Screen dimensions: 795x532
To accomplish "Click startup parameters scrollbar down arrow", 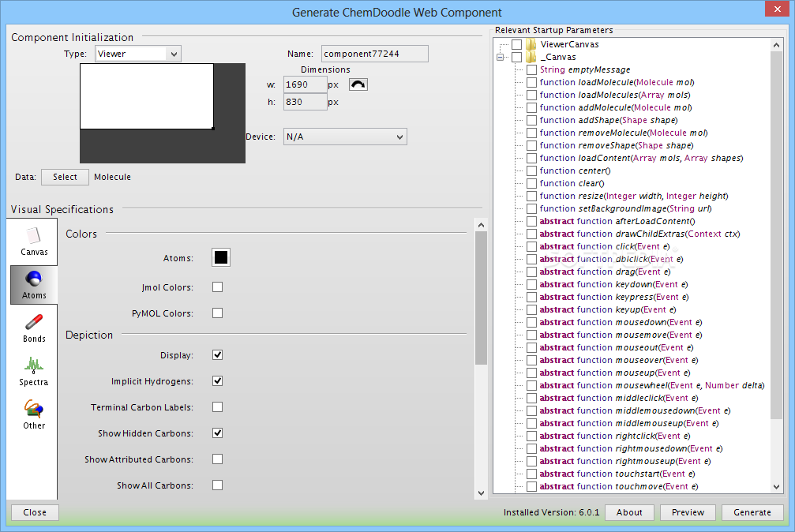I will (776, 487).
